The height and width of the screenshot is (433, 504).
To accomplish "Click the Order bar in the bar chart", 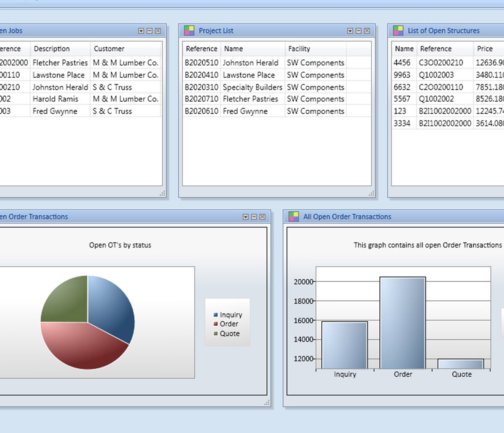I will coord(402,324).
